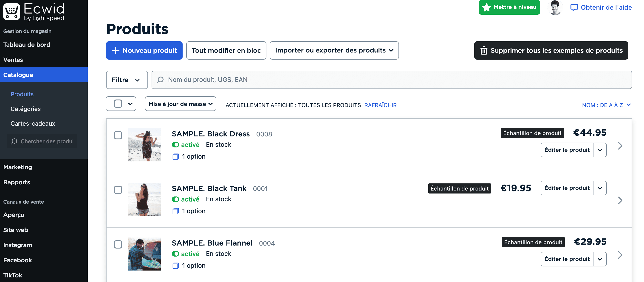Viewport: 644px width, 282px height.
Task: Open the Black Dress product thumbnail
Action: pyautogui.click(x=144, y=145)
